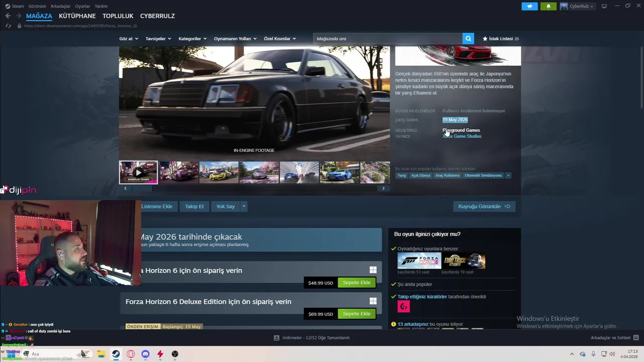644x362 pixels.
Task: Click the Yok Say button
Action: pyautogui.click(x=225, y=206)
